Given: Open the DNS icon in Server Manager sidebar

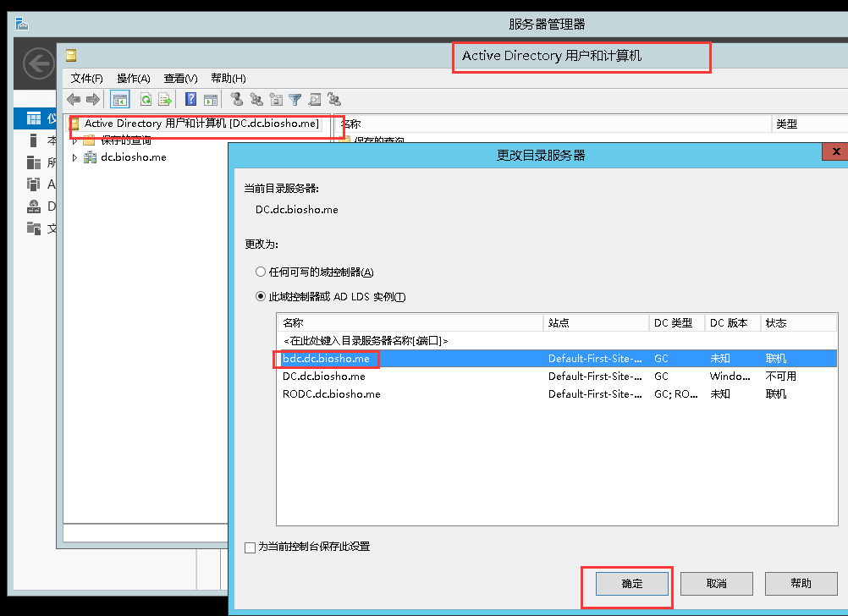Looking at the screenshot, I should point(34,206).
